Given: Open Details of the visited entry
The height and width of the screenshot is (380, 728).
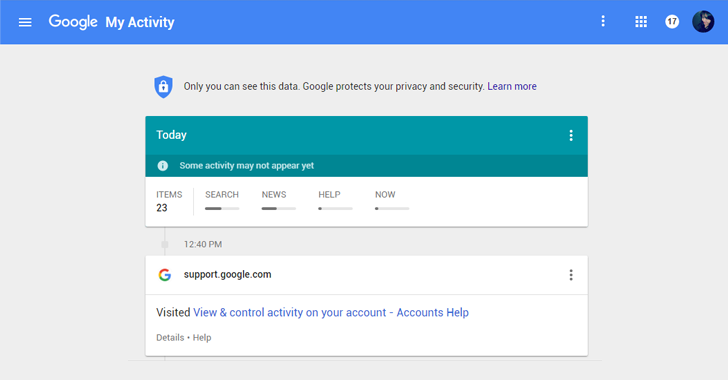Looking at the screenshot, I should point(170,338).
